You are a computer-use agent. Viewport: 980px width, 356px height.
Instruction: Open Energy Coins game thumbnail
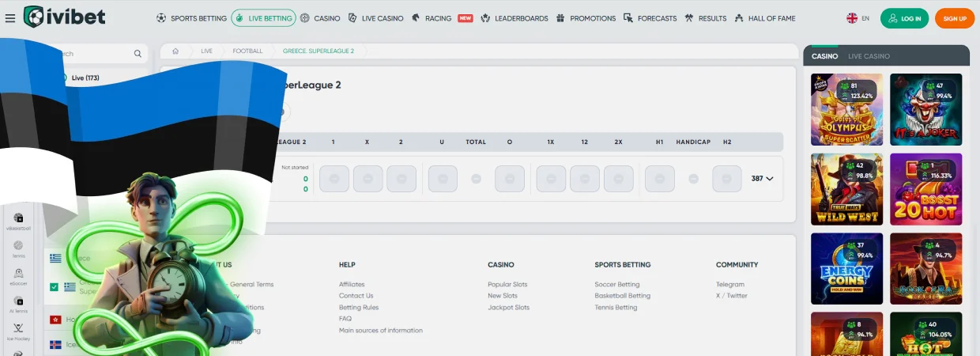point(846,269)
